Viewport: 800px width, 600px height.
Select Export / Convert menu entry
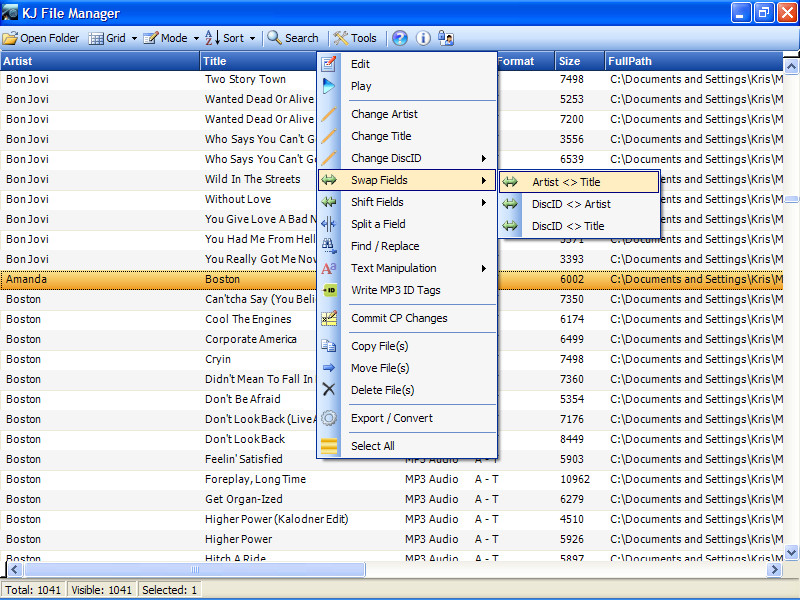(x=407, y=418)
